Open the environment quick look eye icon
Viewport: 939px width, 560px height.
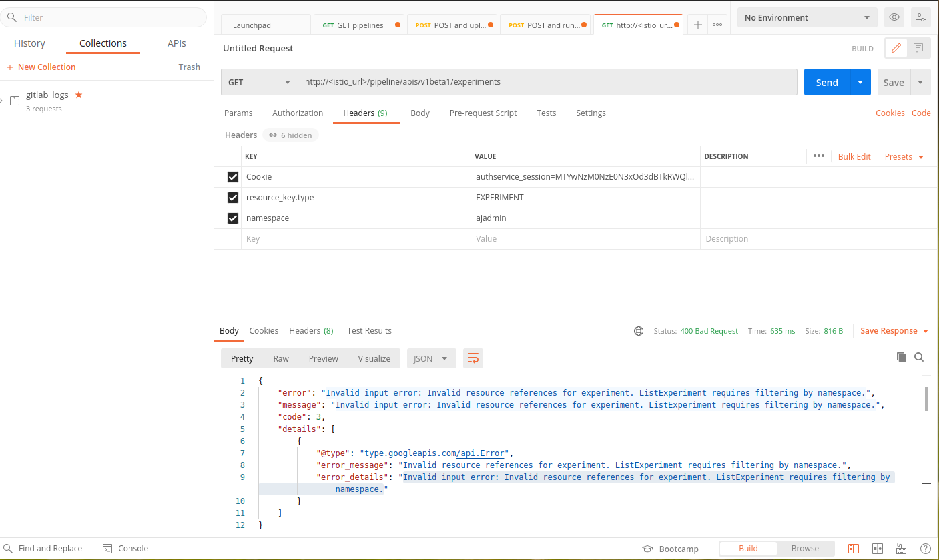point(894,17)
